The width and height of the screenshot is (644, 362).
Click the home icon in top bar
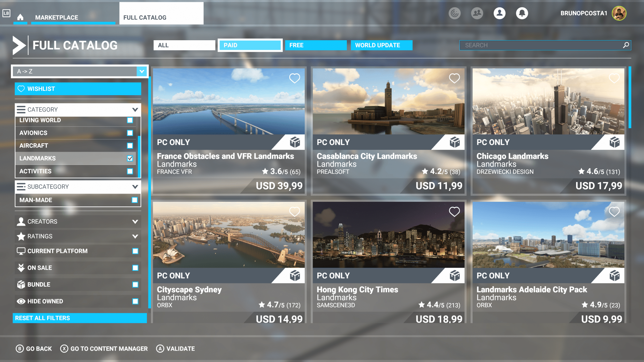point(20,17)
